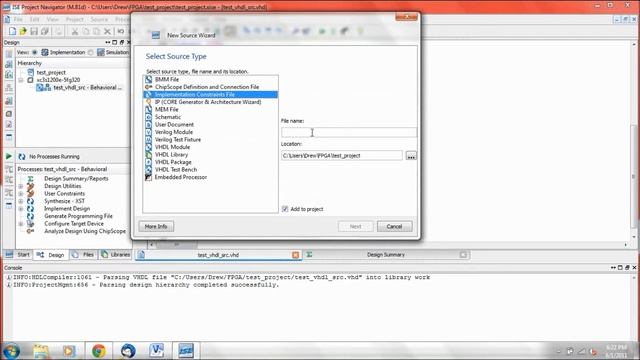Screen dimensions: 640x360
Task: Select the test_vhdl_src.vhd editor tab
Action: (x=218, y=255)
